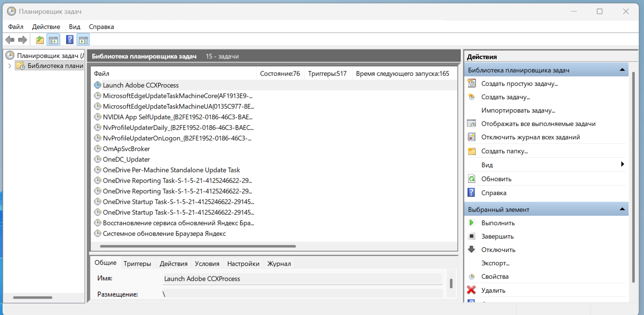This screenshot has width=644, height=315.
Task: Open the Условия tab
Action: (207, 264)
